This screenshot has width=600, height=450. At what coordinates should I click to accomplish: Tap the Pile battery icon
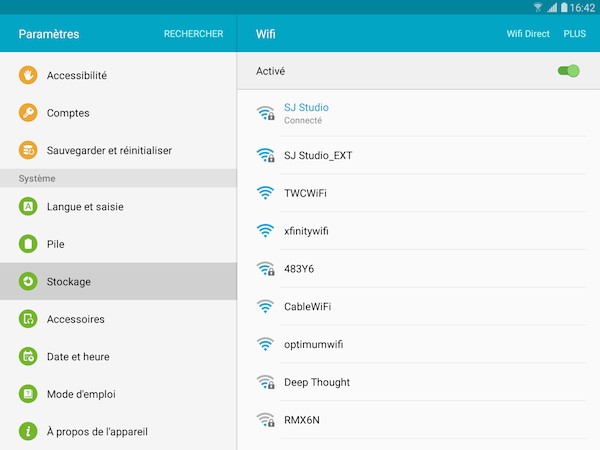pyautogui.click(x=28, y=244)
